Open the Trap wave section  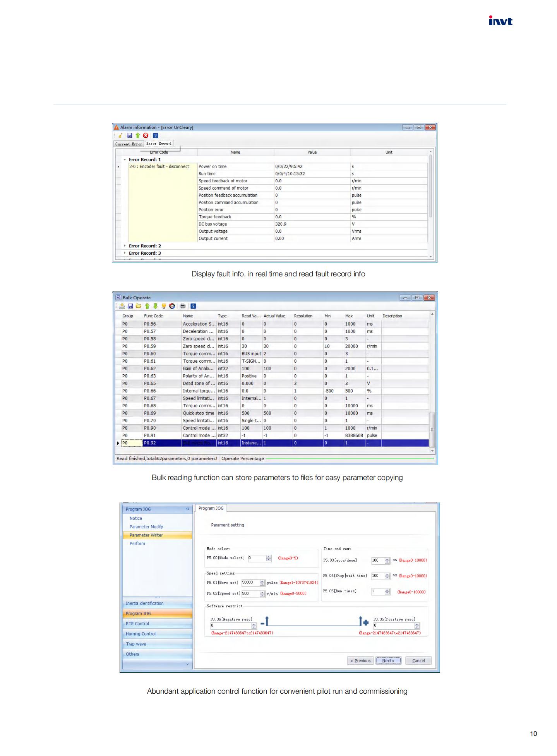(x=157, y=644)
